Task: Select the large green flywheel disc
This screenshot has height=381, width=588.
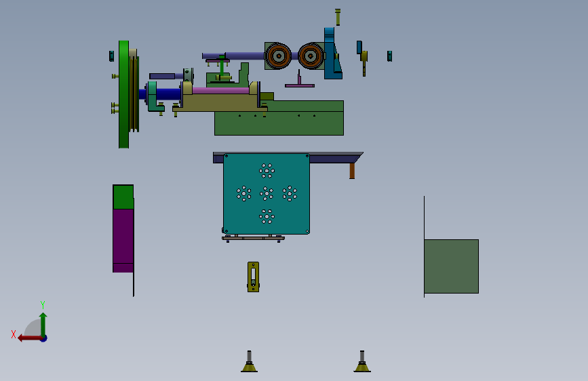Action: click(x=123, y=94)
